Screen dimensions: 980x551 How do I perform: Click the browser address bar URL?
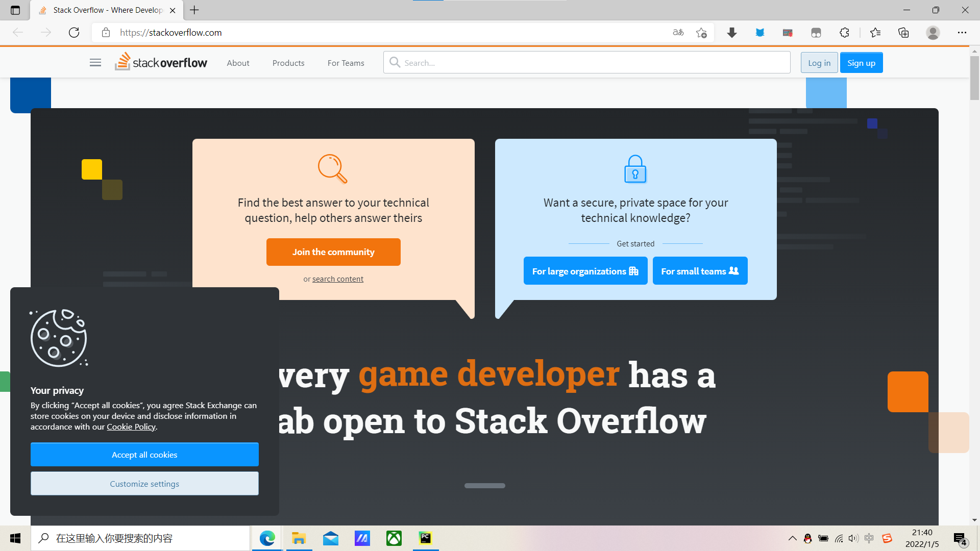171,33
